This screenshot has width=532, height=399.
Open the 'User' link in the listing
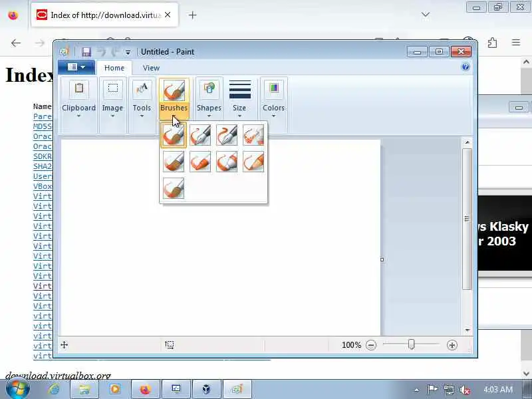(43, 176)
